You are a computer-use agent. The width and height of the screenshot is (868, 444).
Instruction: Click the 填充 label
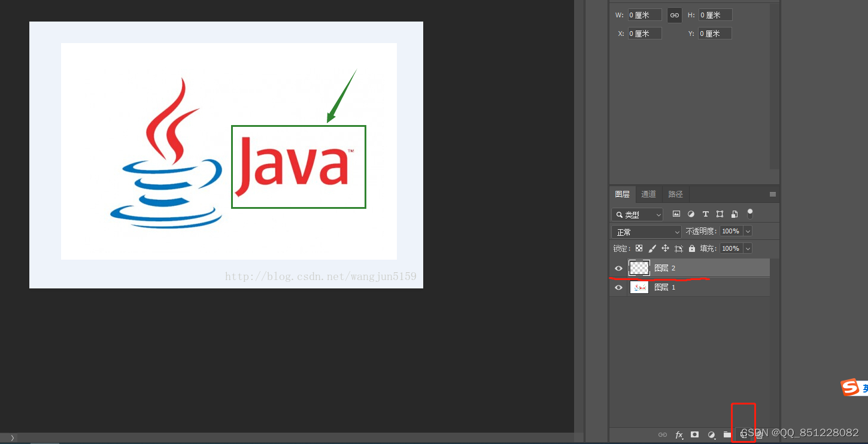[x=708, y=248]
